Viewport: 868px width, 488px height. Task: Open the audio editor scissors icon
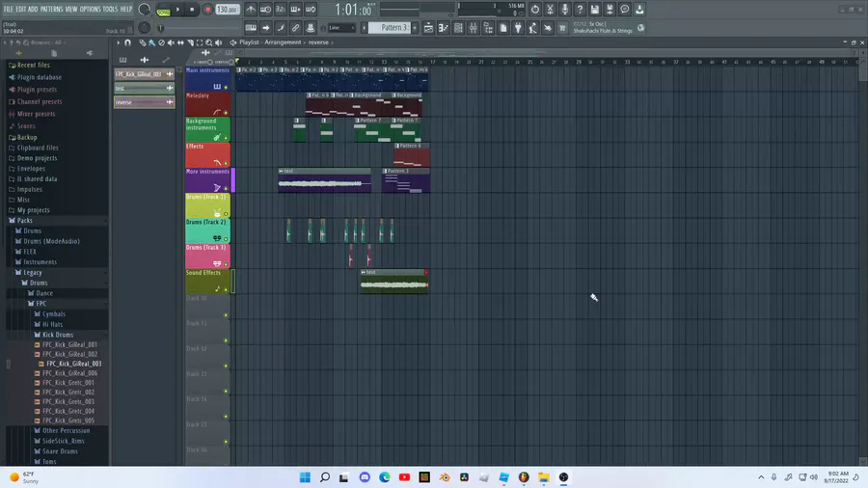click(550, 10)
